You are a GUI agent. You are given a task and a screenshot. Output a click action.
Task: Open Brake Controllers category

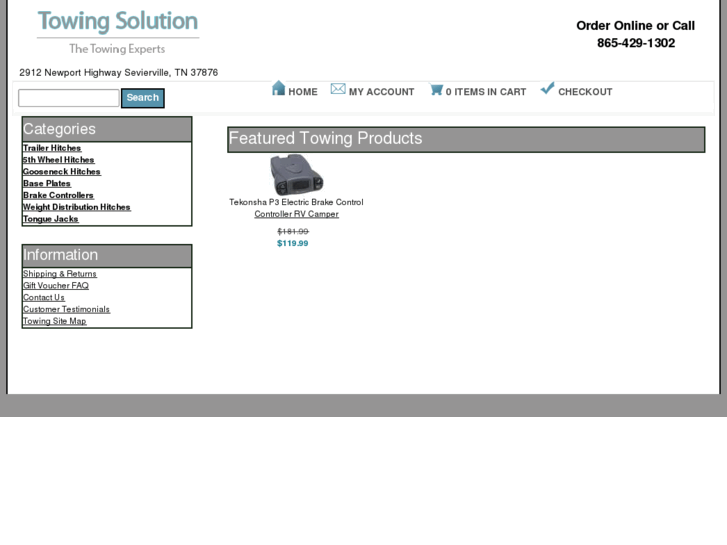(58, 195)
